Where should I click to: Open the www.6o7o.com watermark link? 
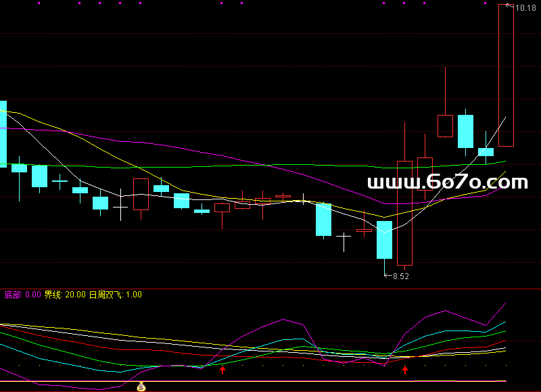(x=447, y=182)
